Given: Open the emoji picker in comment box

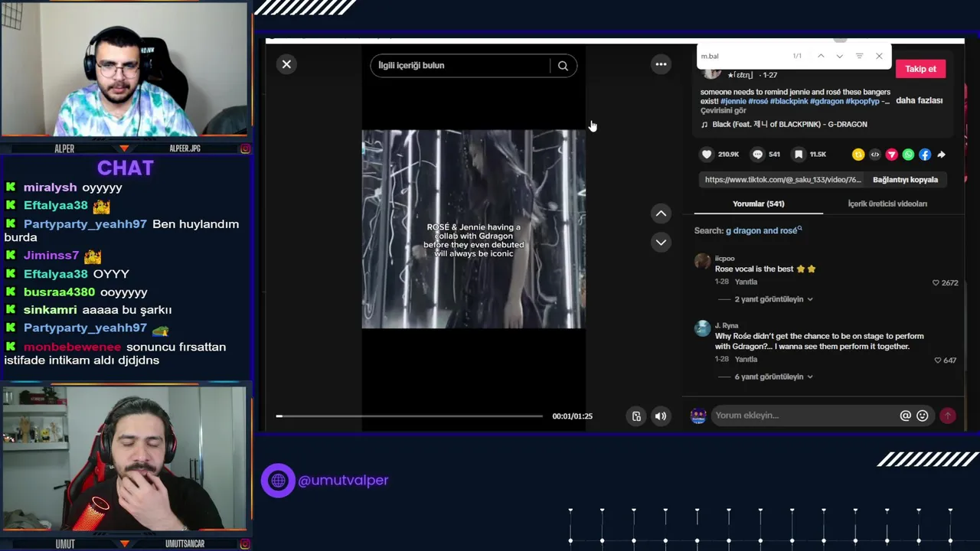Looking at the screenshot, I should tap(922, 416).
